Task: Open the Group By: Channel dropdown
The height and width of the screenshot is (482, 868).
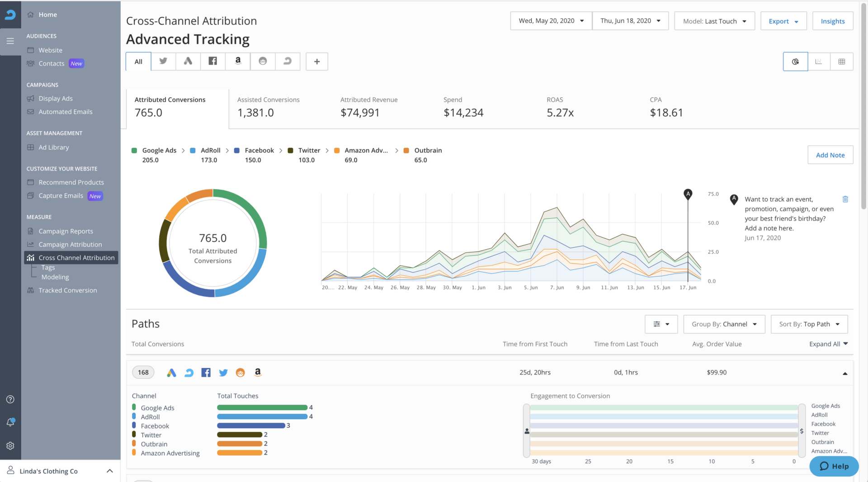Action: point(723,324)
